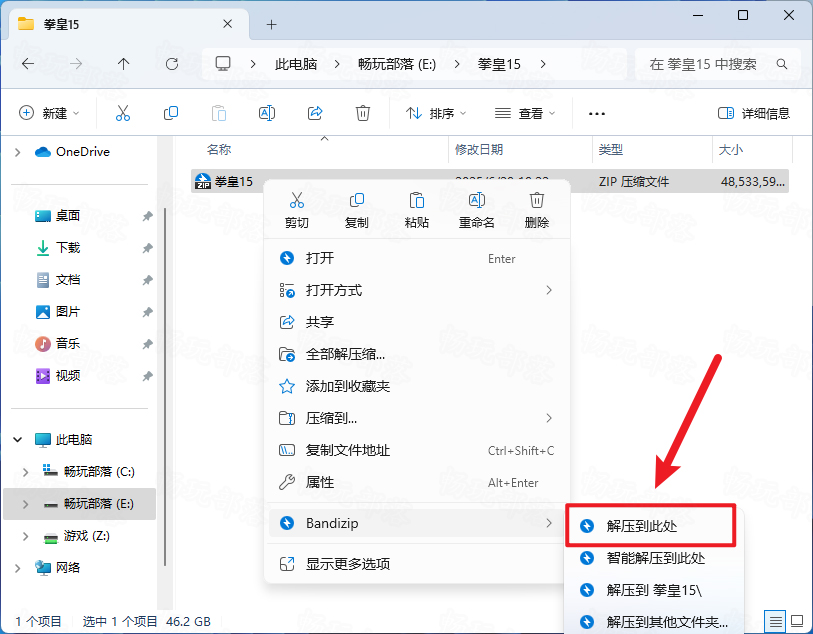
Task: Switch to large icons view in status bar
Action: (x=797, y=621)
